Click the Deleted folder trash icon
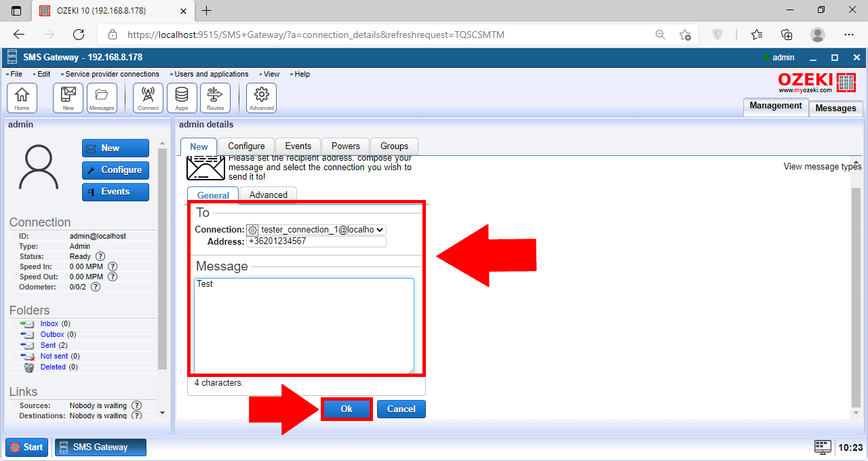 click(28, 367)
